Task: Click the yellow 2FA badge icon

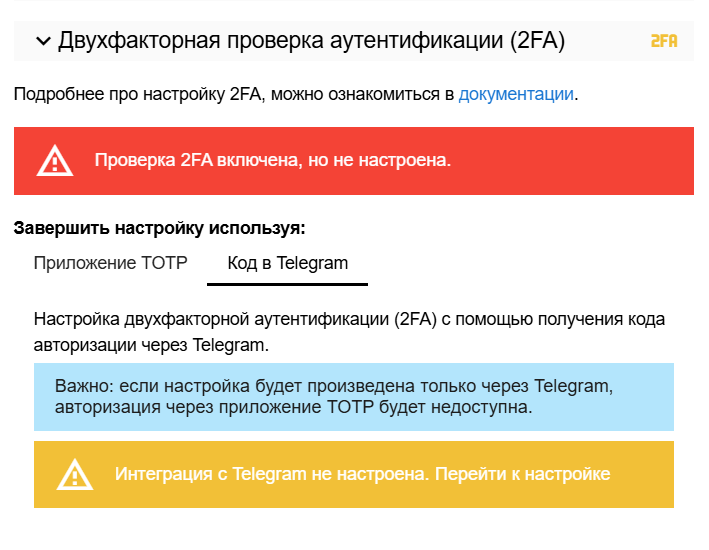Action: click(x=664, y=41)
